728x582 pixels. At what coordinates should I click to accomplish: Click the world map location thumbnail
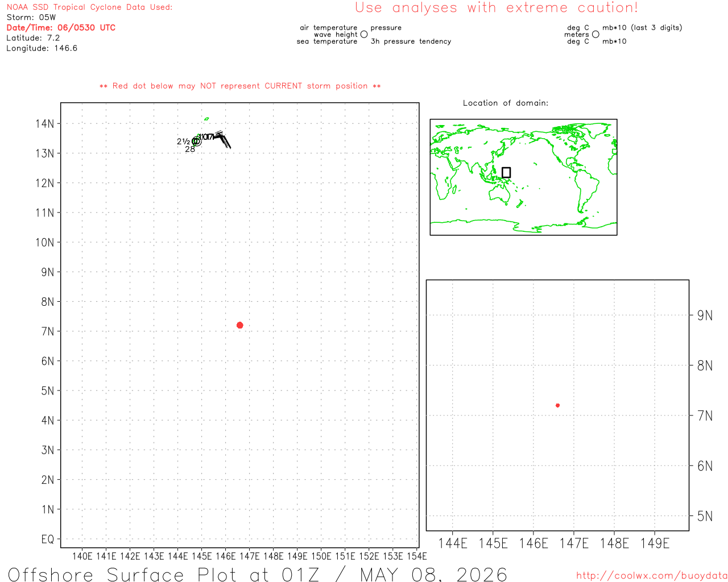point(523,177)
